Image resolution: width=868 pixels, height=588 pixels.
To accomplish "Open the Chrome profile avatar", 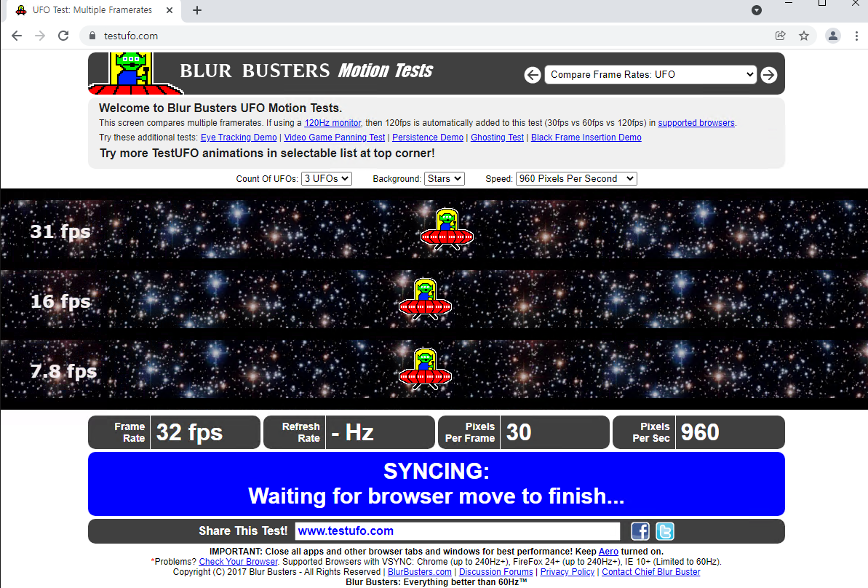I will click(832, 36).
